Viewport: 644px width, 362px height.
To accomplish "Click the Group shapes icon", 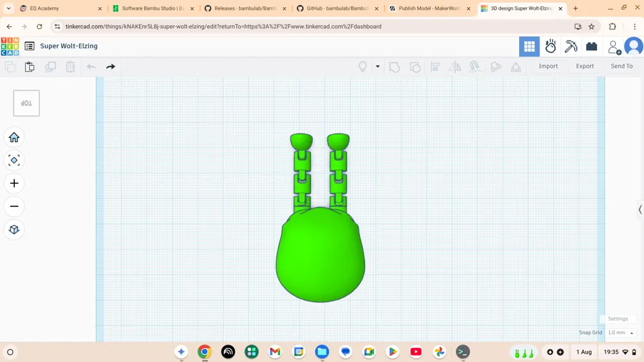I will coord(394,66).
